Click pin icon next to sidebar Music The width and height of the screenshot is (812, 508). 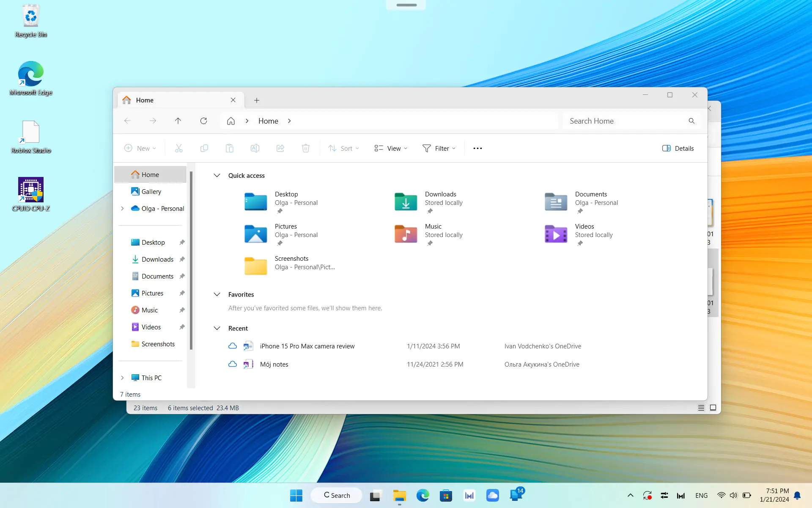(x=182, y=310)
